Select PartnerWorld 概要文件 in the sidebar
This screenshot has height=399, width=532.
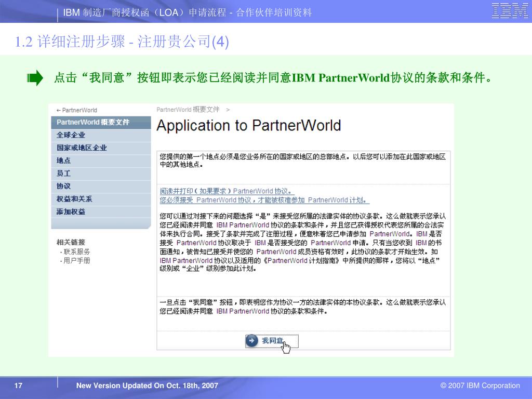coord(93,123)
